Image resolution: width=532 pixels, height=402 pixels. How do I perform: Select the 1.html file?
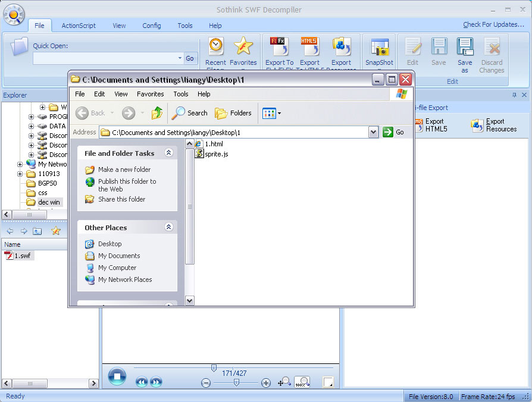pyautogui.click(x=209, y=144)
